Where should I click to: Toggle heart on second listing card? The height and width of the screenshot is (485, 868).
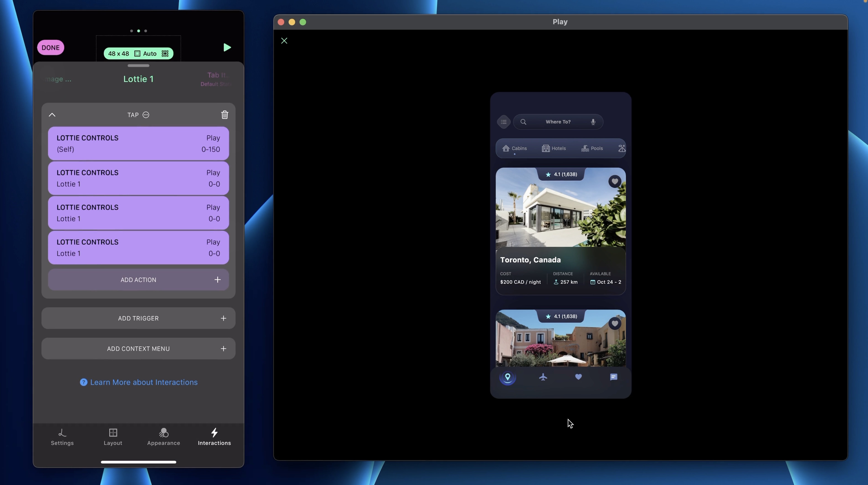pyautogui.click(x=615, y=324)
